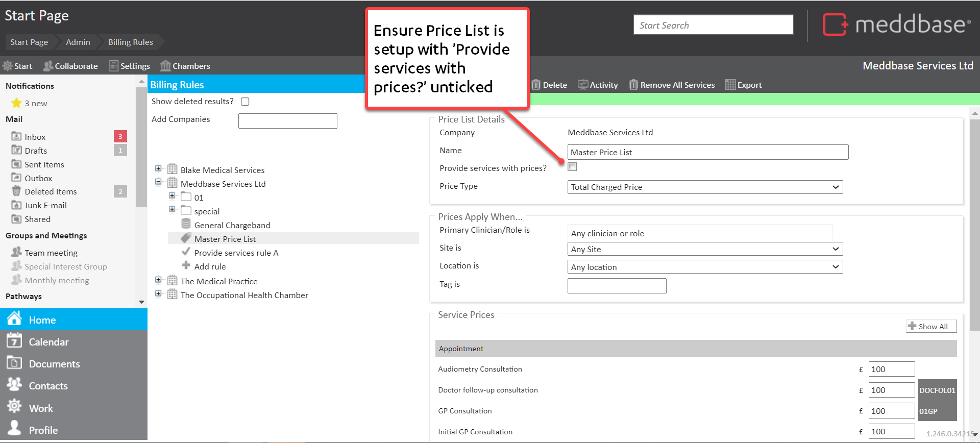Open the Settings list icon
Image resolution: width=980 pixels, height=443 pixels.
pos(114,66)
